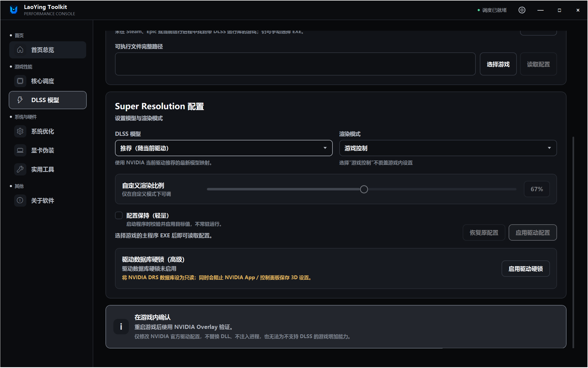
Task: Click the LaoYing Toolkit logo icon
Action: (x=14, y=10)
